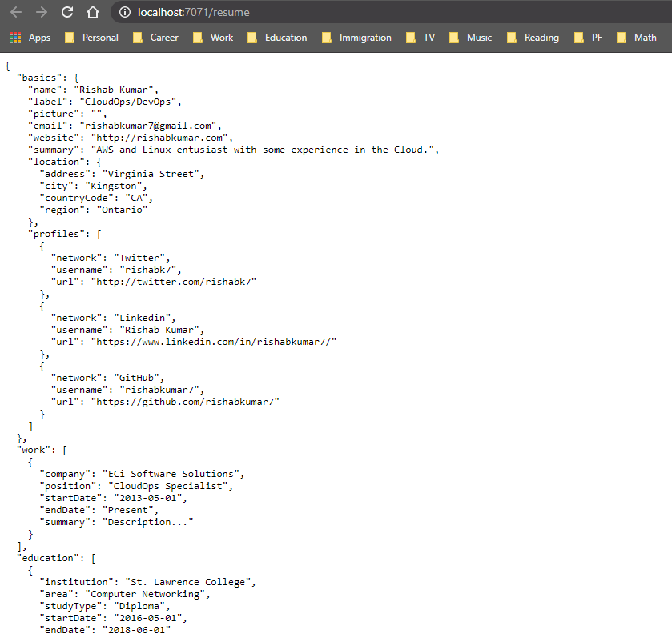Open the Career bookmarks folder
Image resolution: width=672 pixels, height=638 pixels.
[x=155, y=38]
